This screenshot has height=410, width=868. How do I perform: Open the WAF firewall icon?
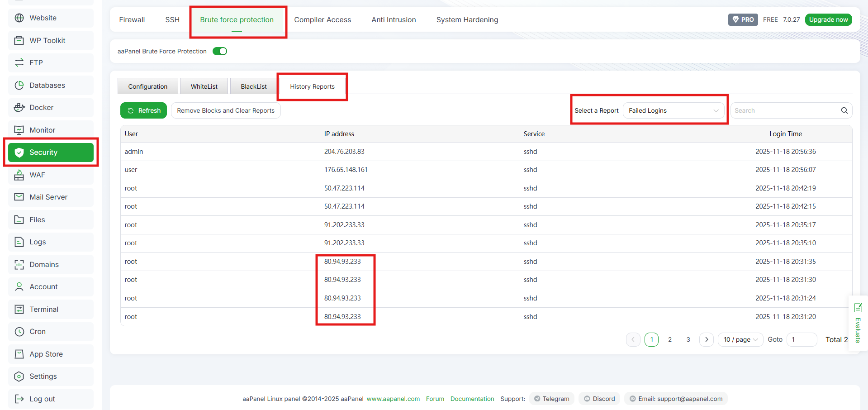[19, 175]
